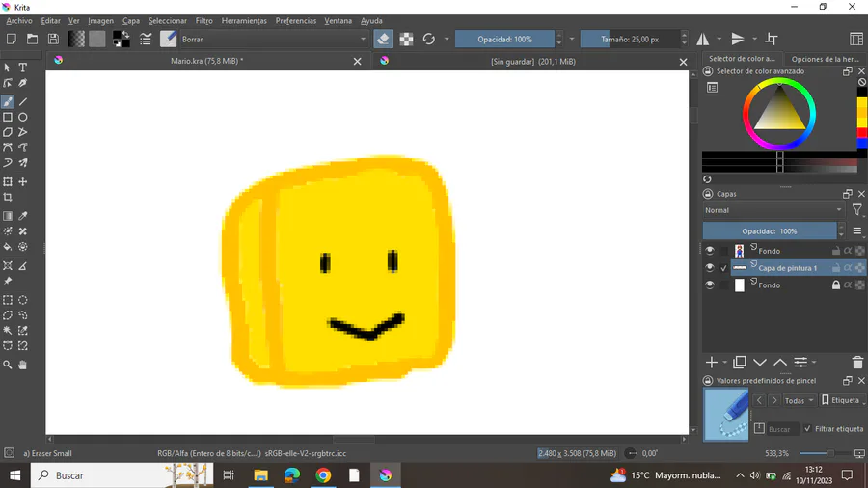868x488 pixels.
Task: Click vertical mirror tool icon
Action: (738, 40)
